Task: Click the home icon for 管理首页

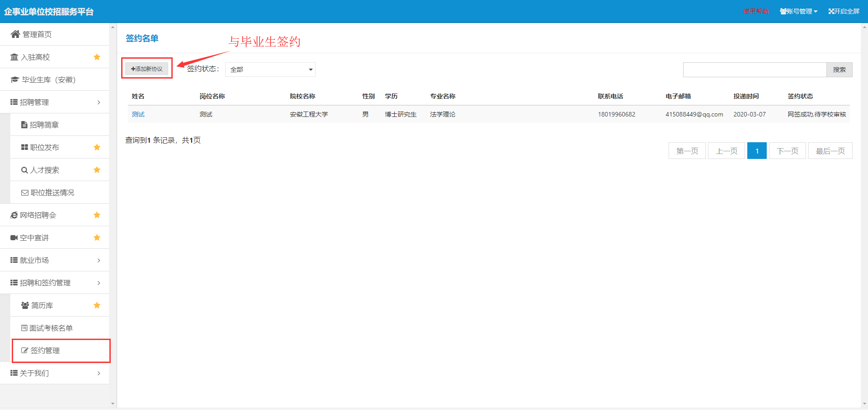Action: (x=15, y=34)
